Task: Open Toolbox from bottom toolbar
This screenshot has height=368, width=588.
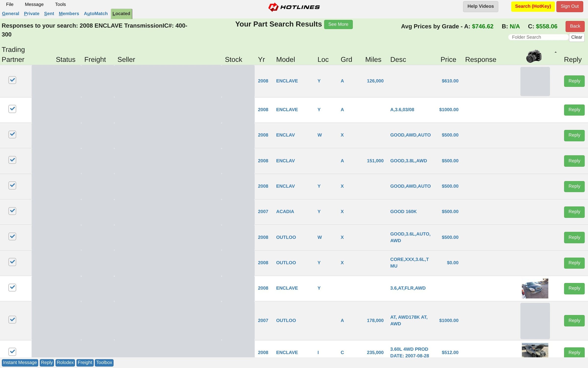Action: click(x=104, y=363)
